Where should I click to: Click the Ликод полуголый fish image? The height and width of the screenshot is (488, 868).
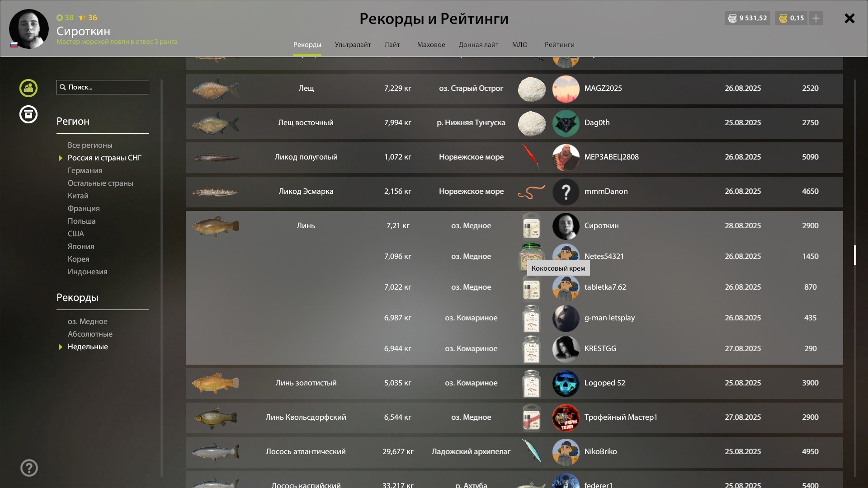(x=216, y=158)
